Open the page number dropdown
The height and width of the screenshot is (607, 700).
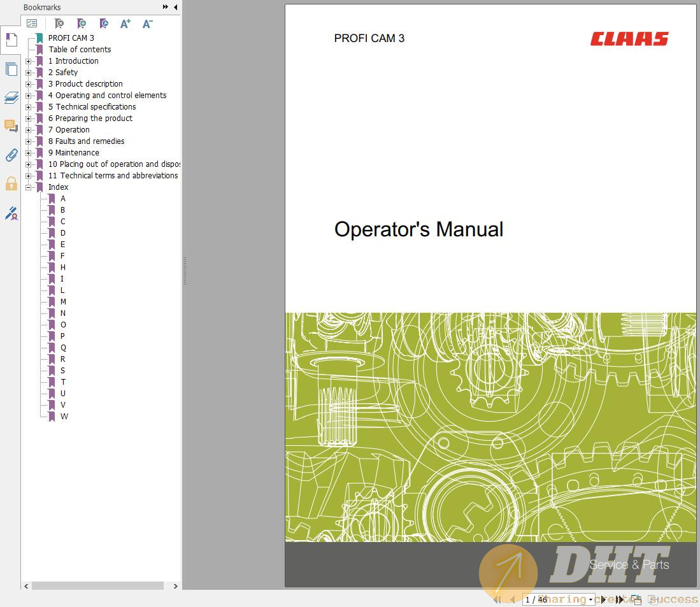tap(590, 599)
